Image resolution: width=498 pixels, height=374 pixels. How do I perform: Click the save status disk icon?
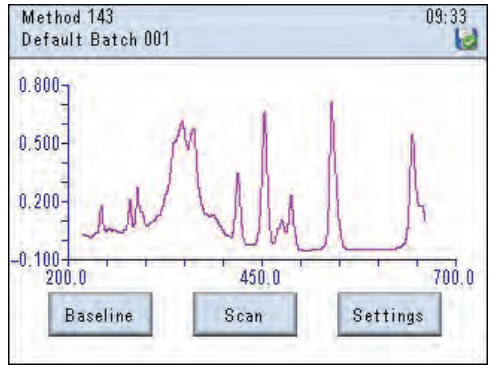pyautogui.click(x=466, y=39)
